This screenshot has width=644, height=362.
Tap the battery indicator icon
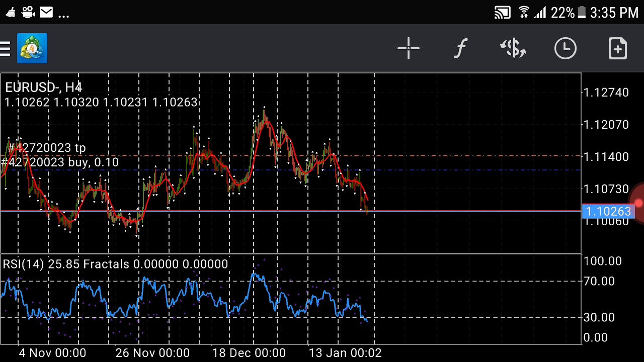tap(582, 13)
